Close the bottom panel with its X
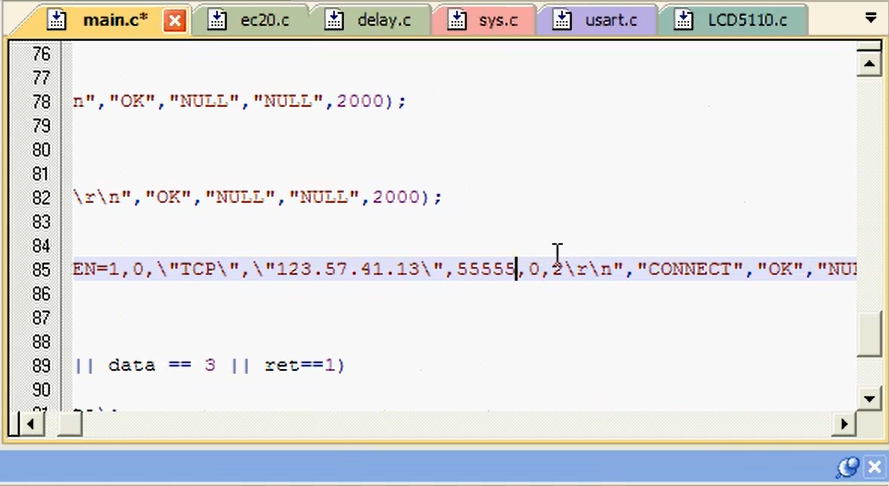The image size is (889, 486). click(x=874, y=467)
